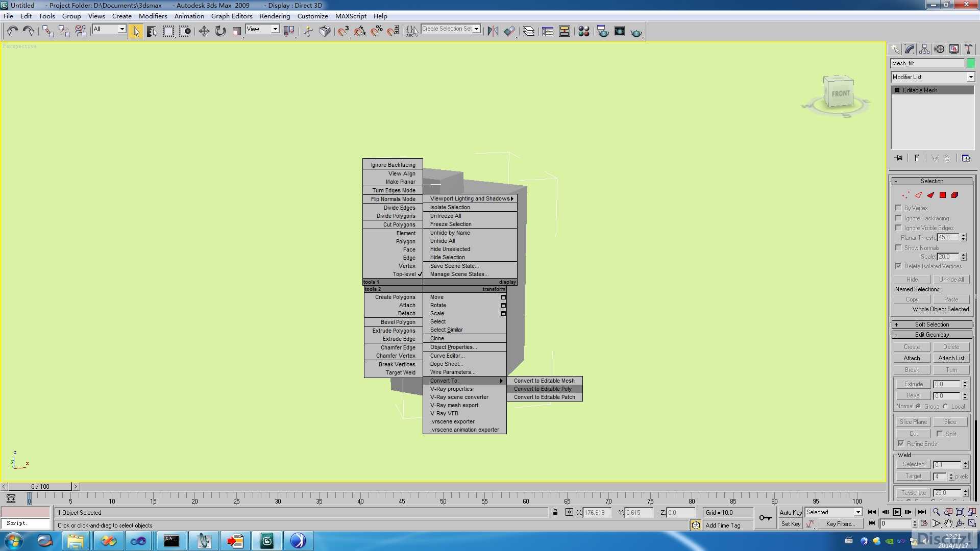The height and width of the screenshot is (551, 980).
Task: Open Key Filters dialog
Action: point(840,523)
